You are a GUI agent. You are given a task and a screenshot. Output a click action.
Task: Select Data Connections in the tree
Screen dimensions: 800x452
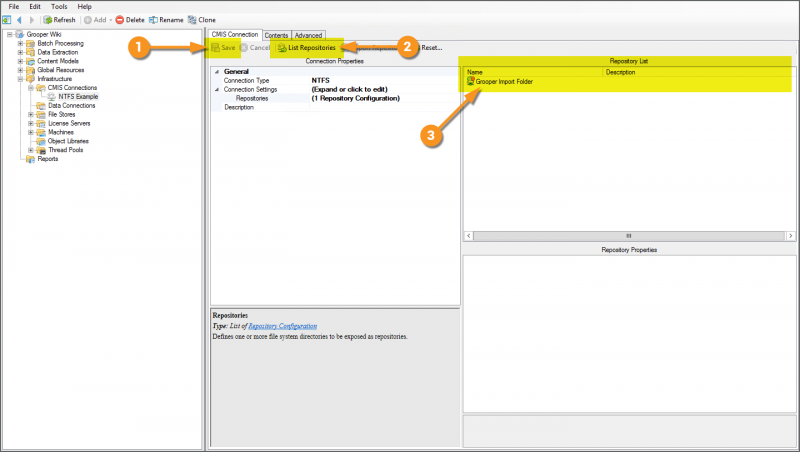pos(71,106)
